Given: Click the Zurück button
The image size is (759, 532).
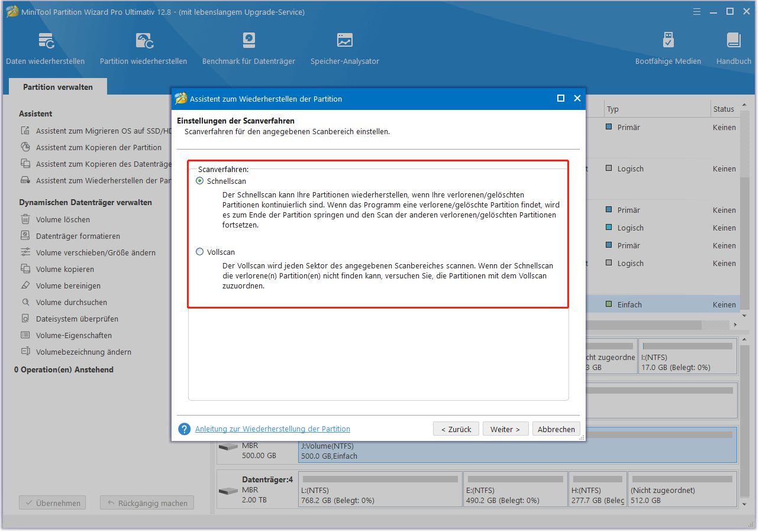Looking at the screenshot, I should point(456,429).
